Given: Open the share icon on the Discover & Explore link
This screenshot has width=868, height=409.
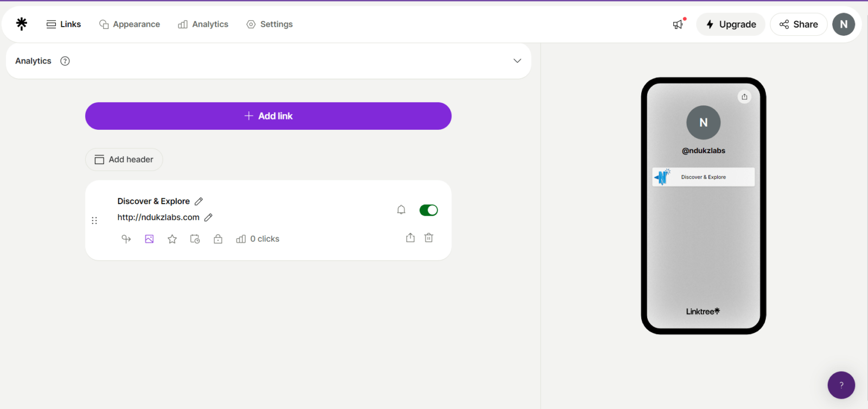Looking at the screenshot, I should [x=410, y=237].
